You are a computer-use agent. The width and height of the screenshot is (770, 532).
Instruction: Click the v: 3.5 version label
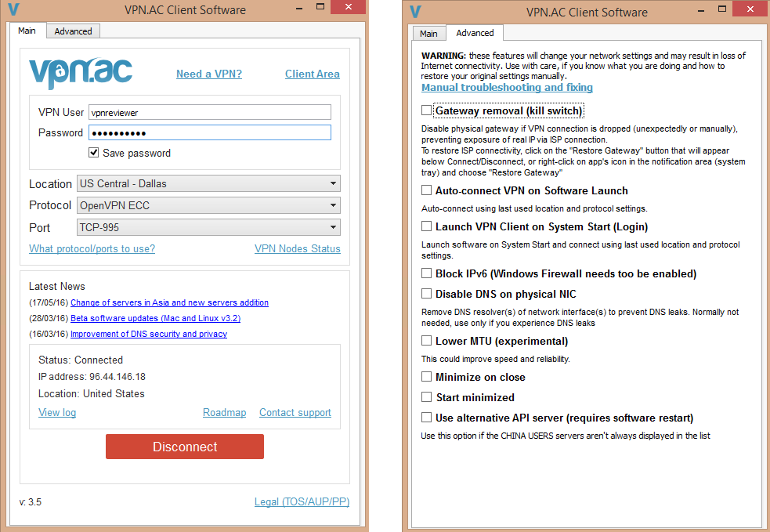point(31,502)
